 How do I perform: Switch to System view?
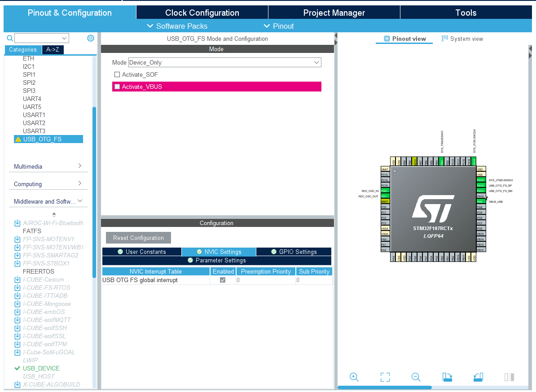(x=462, y=39)
